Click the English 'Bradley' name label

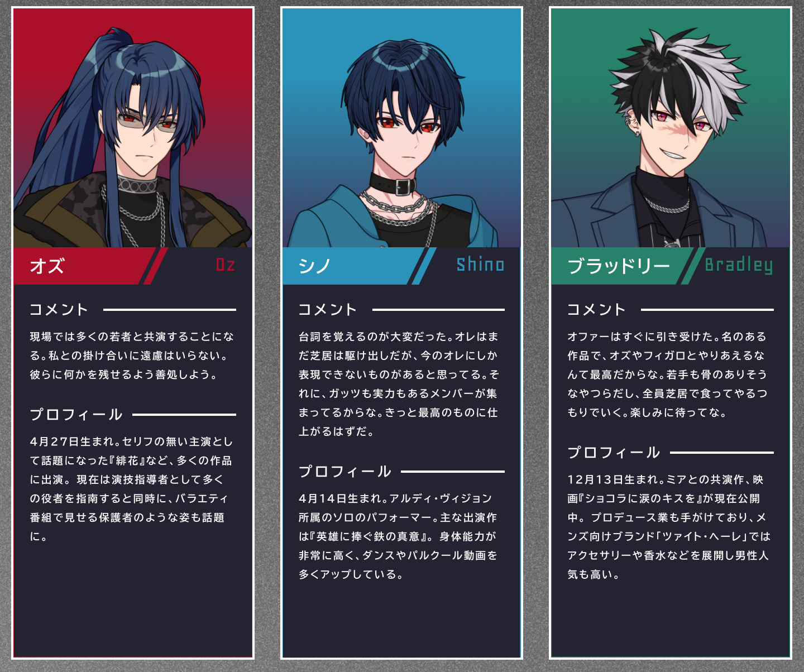click(x=739, y=265)
